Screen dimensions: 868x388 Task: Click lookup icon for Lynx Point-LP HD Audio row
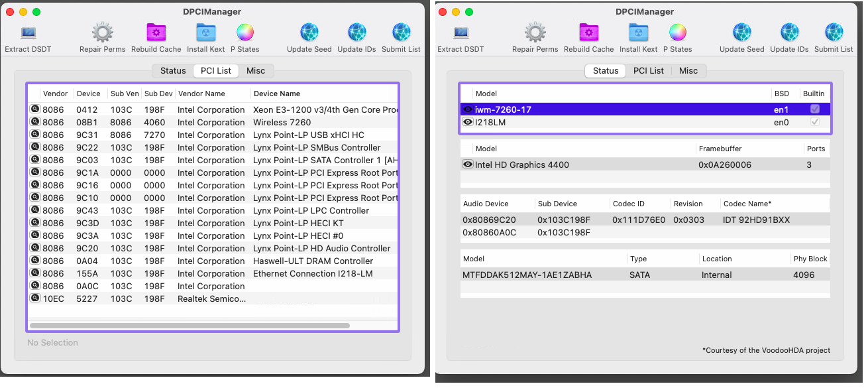34,248
